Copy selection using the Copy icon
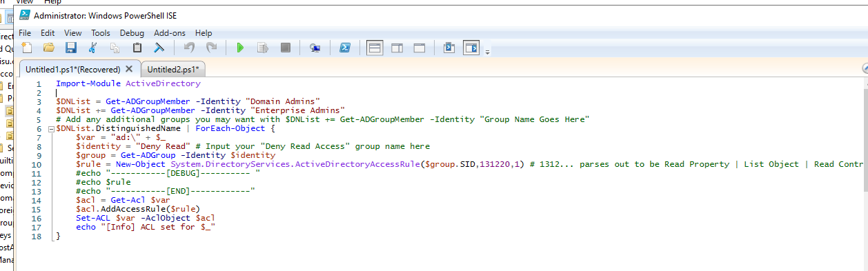 pyautogui.click(x=115, y=48)
